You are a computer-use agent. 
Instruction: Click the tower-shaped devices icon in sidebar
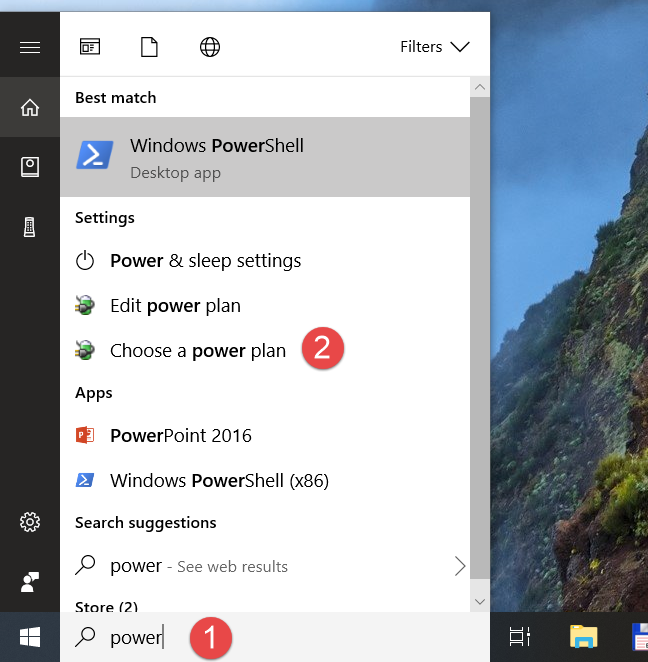pyautogui.click(x=30, y=227)
